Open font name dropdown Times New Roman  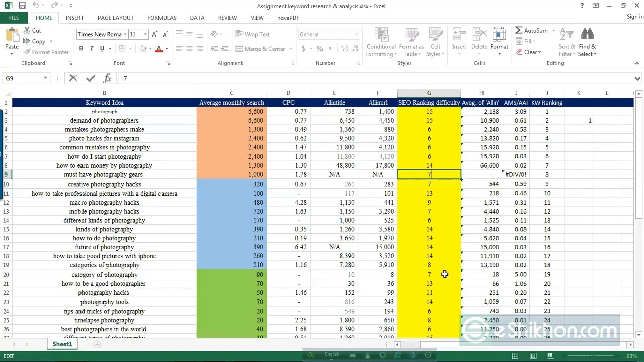pos(125,34)
